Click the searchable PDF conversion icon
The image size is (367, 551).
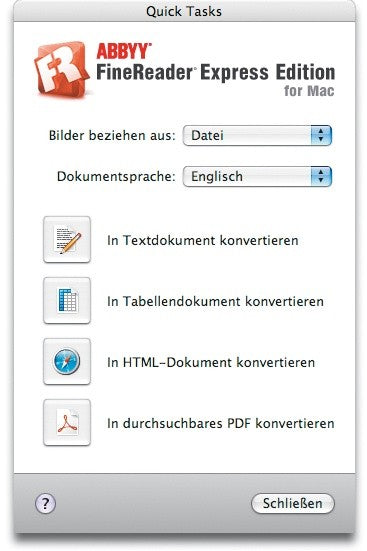67,422
